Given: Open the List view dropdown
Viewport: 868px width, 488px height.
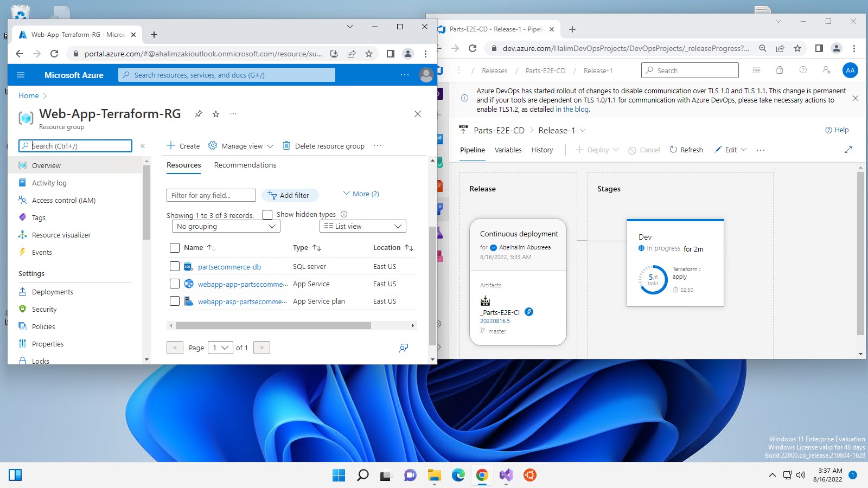Looking at the screenshot, I should point(363,226).
